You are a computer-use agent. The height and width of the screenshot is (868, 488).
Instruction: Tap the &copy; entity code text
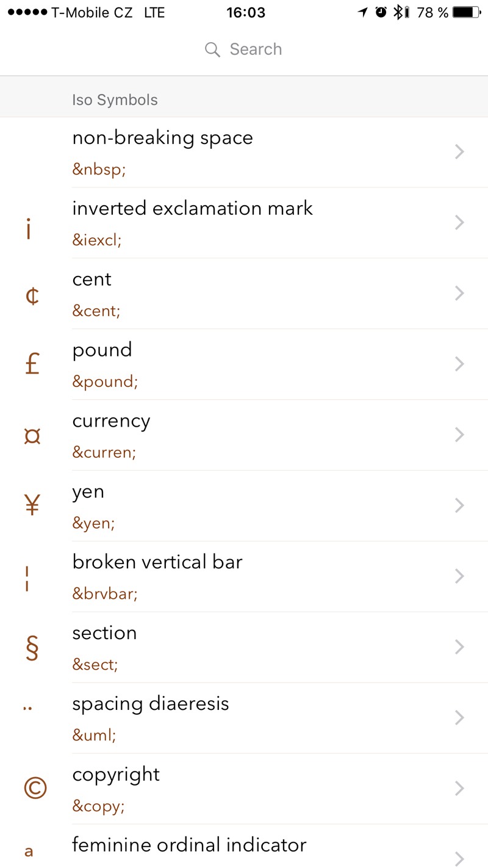click(98, 806)
